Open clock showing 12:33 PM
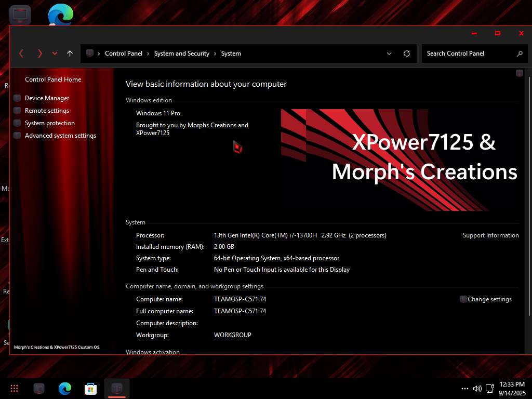 (512, 389)
